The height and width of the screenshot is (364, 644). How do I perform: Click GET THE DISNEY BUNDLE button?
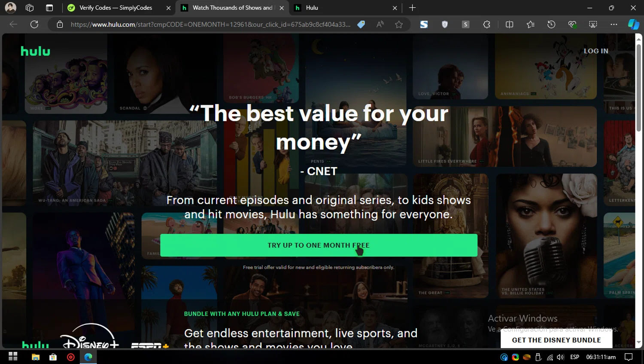point(556,340)
